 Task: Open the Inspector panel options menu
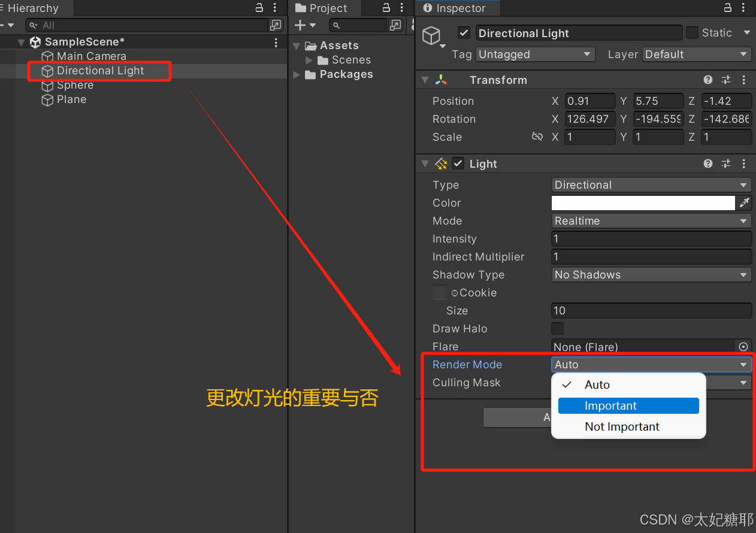743,8
